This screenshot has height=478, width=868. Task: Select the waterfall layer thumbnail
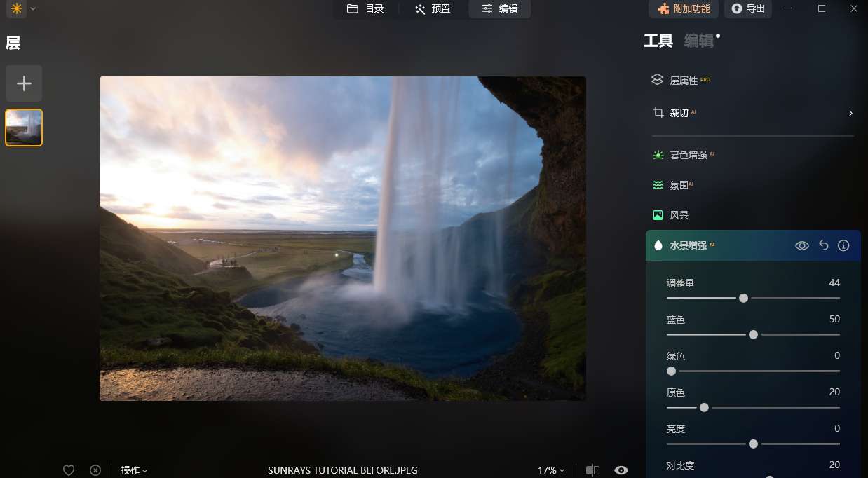point(24,128)
